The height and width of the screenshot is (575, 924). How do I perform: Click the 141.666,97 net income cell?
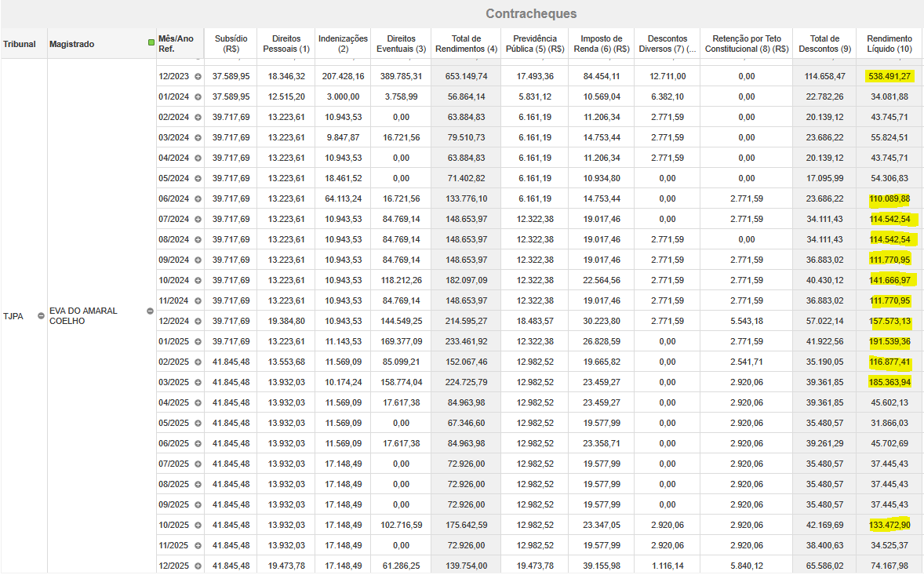pos(889,280)
